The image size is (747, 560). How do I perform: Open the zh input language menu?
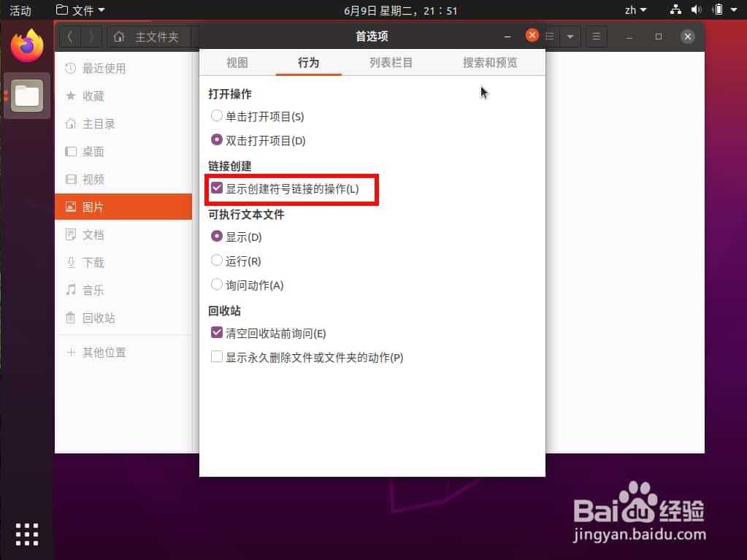635,9
